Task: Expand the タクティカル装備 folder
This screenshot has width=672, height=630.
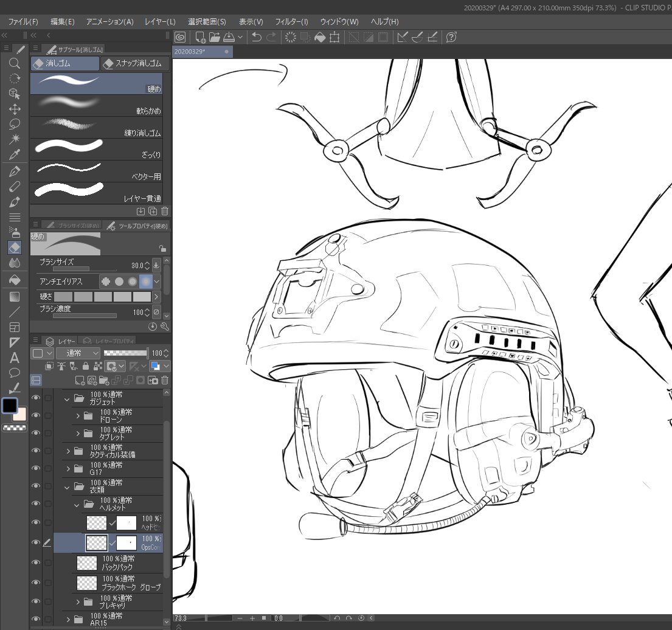Action: click(x=68, y=451)
